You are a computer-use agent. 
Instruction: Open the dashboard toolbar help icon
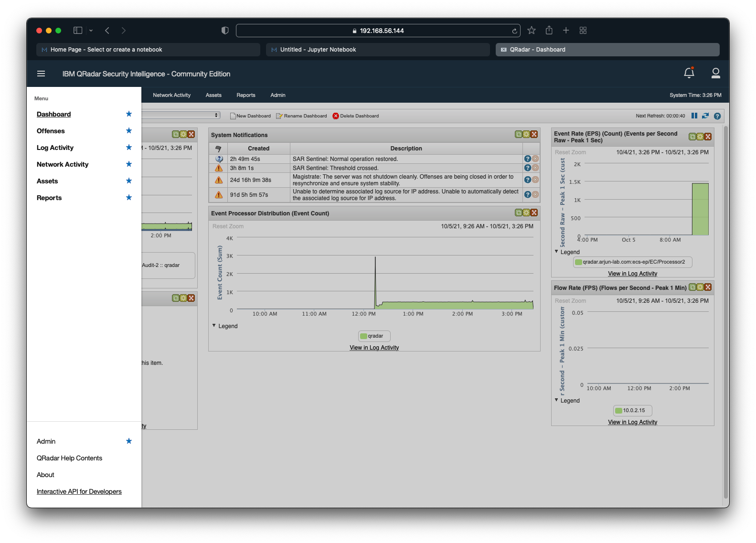[717, 116]
